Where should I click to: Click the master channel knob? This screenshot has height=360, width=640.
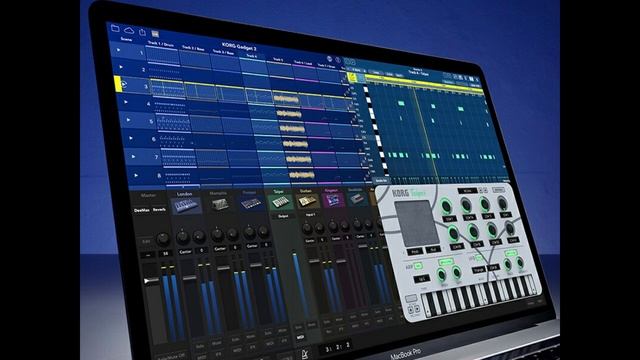pyautogui.click(x=162, y=238)
